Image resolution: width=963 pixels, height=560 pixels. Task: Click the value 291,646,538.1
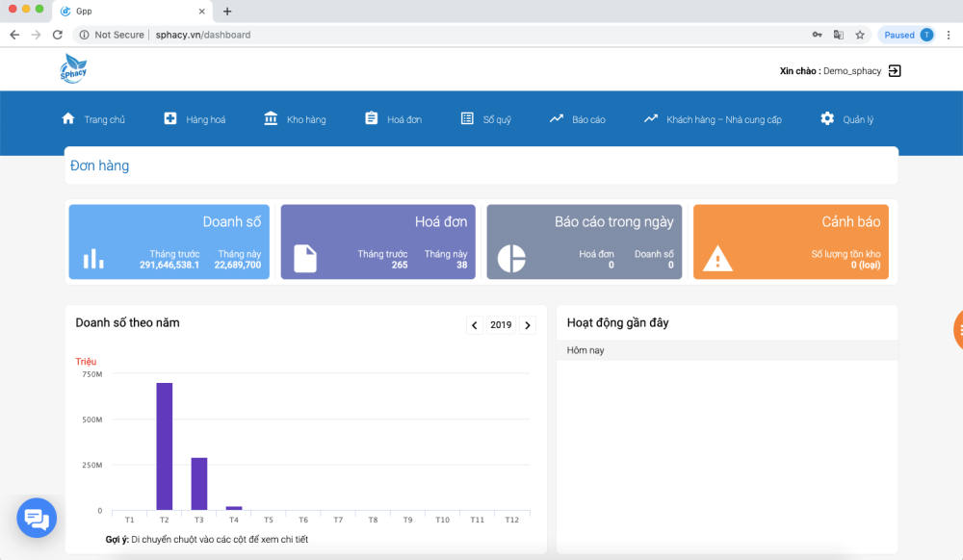[x=169, y=265]
